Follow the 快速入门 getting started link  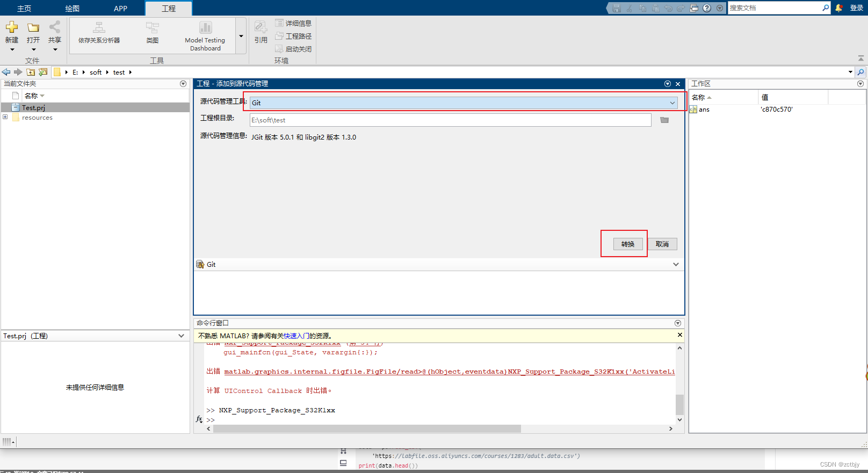click(x=296, y=336)
